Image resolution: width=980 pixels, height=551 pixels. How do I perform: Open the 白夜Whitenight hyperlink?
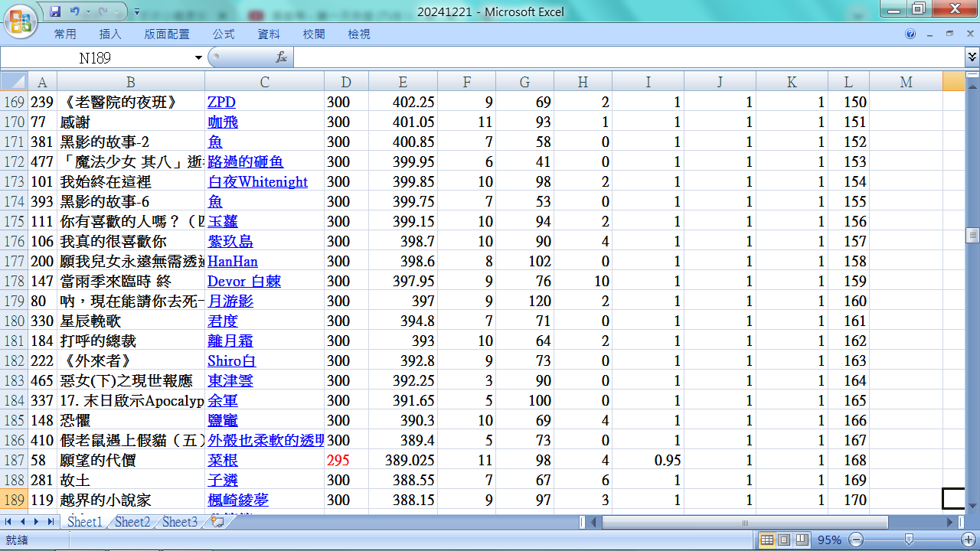[x=257, y=181]
